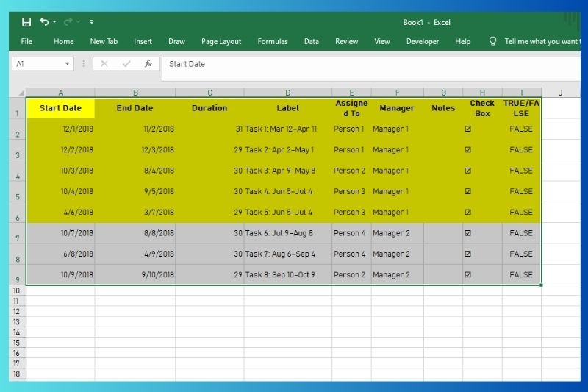This screenshot has width=588, height=392.
Task: Select start date cell 12/1/2018
Action: 60,129
